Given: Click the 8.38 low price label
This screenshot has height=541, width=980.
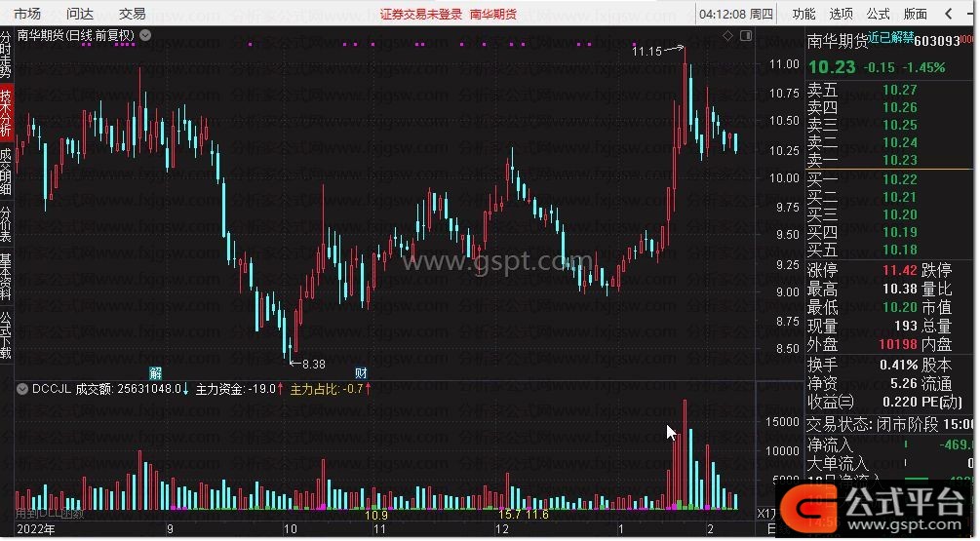Looking at the screenshot, I should [x=314, y=364].
